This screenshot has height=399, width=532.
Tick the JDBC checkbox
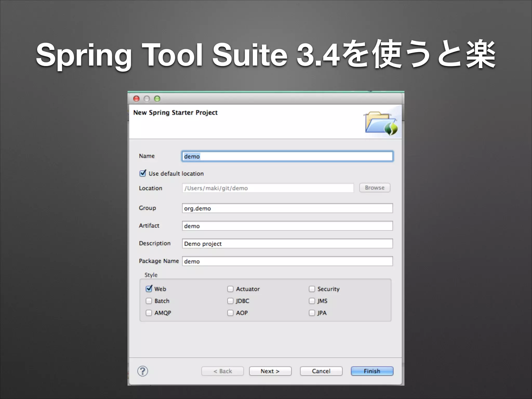pyautogui.click(x=230, y=301)
